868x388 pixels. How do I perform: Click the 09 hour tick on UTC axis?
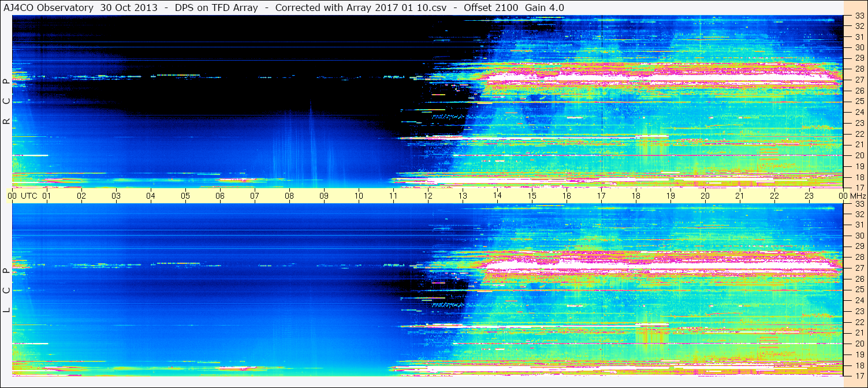[x=324, y=196]
